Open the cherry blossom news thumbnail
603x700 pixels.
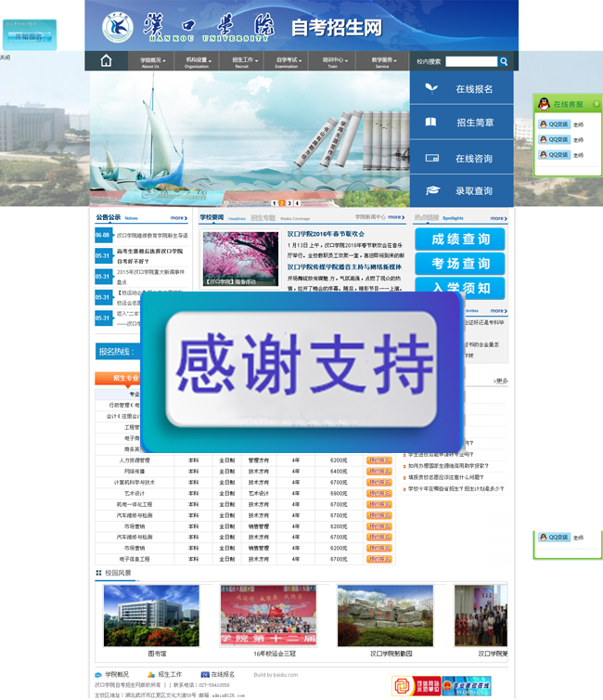(240, 259)
